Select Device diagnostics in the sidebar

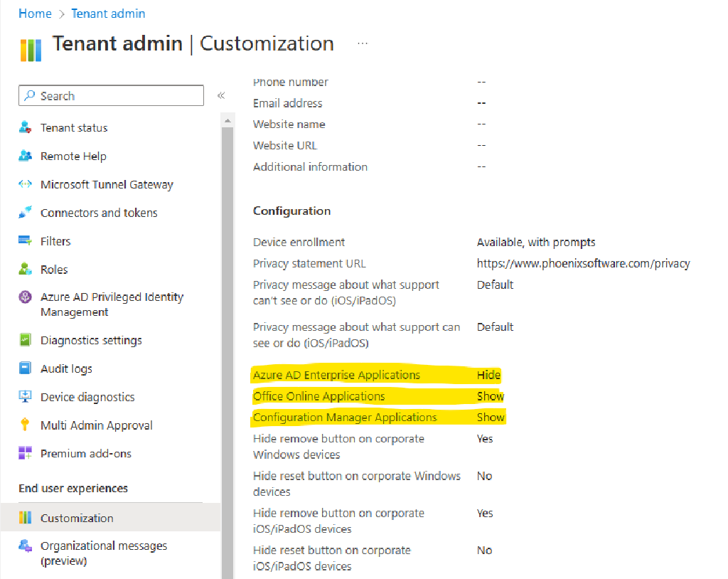tap(87, 397)
